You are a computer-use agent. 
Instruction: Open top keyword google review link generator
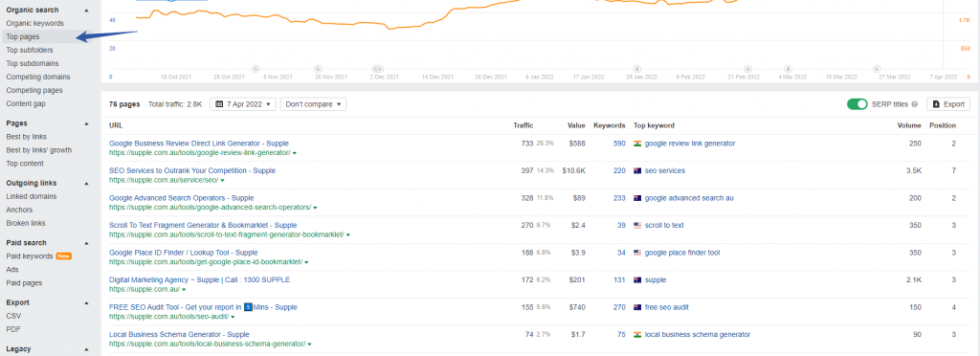[690, 144]
